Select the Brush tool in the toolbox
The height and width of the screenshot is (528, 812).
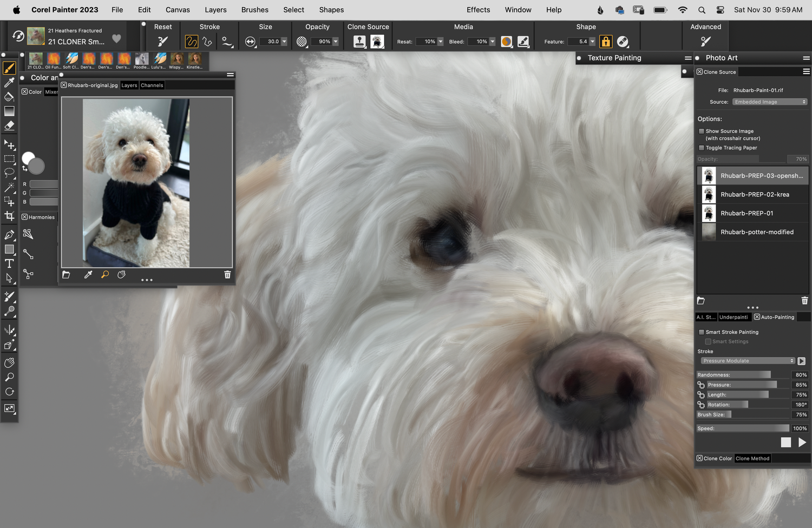pos(9,68)
